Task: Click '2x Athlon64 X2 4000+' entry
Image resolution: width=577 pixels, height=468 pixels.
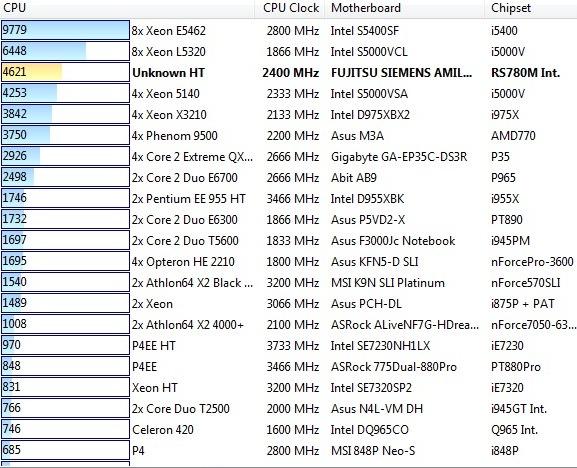Action: tap(188, 325)
